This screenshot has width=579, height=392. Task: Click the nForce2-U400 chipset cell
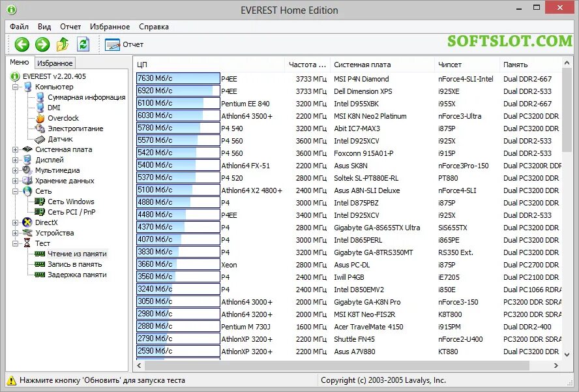coord(460,339)
